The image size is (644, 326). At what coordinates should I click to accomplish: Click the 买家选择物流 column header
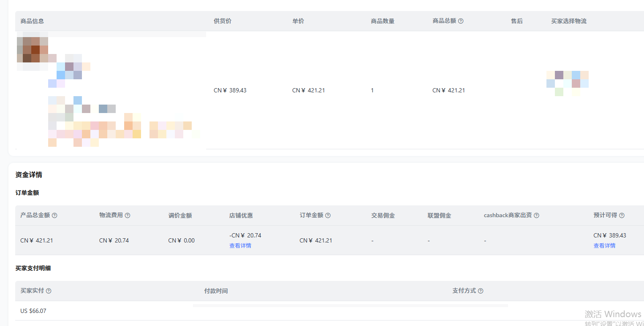[x=568, y=21]
